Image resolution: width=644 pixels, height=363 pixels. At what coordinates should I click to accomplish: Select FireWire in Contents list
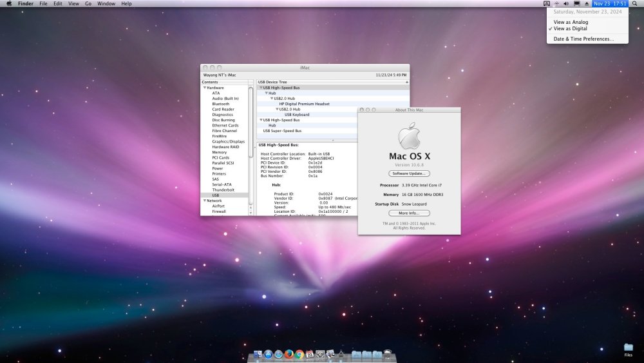[x=220, y=136]
